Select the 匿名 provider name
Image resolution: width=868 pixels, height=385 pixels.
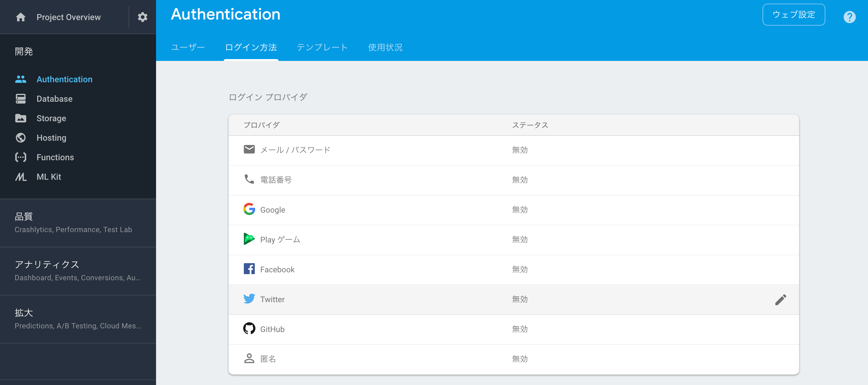(x=268, y=359)
